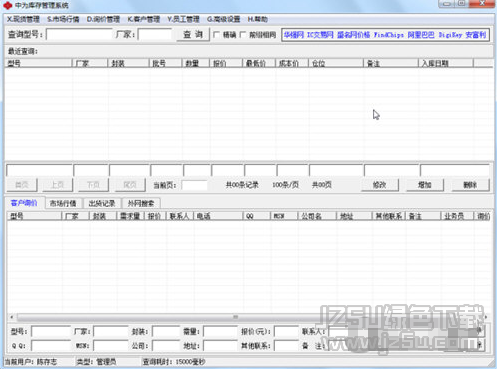Screen dimensions: 497x369
Task: Click the 修改 button
Action: [380, 185]
